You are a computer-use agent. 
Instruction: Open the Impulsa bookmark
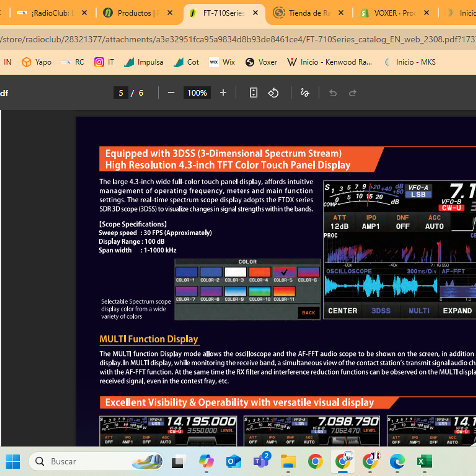point(144,62)
